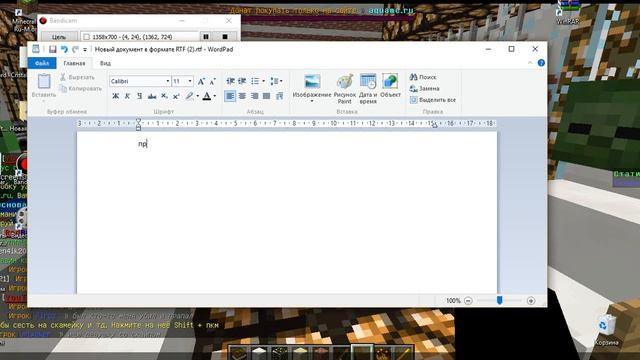The height and width of the screenshot is (360, 640).
Task: Align text left
Action: pos(230,96)
